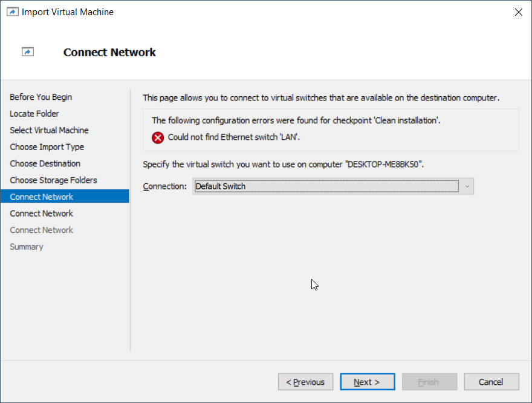Viewport: 532px width, 403px height.
Task: Cancel the import wizard
Action: tap(491, 381)
